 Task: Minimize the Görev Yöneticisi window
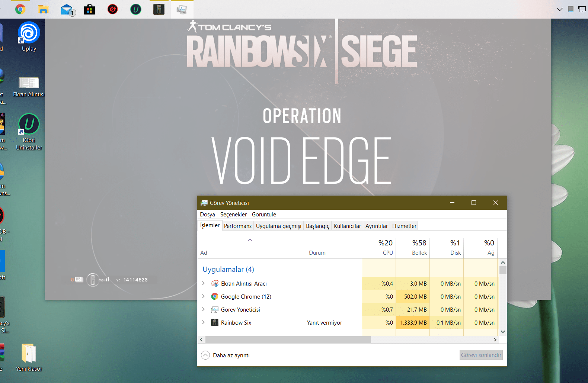(x=452, y=203)
